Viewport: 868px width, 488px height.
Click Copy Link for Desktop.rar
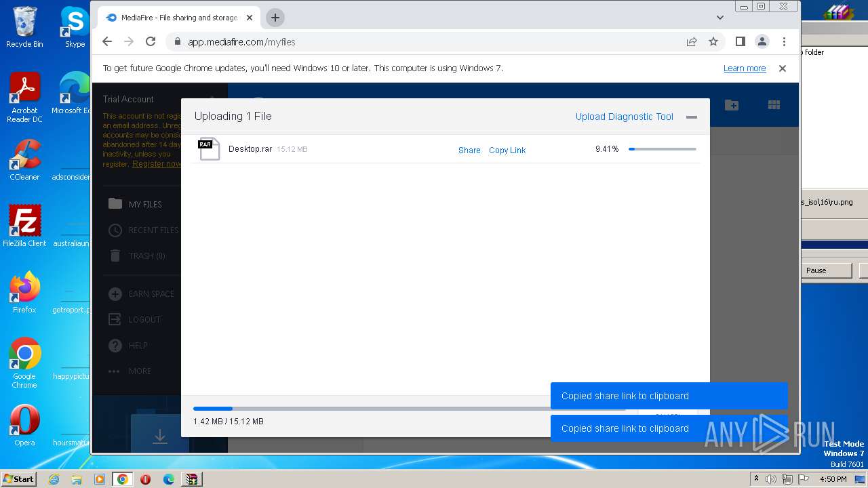(x=507, y=150)
